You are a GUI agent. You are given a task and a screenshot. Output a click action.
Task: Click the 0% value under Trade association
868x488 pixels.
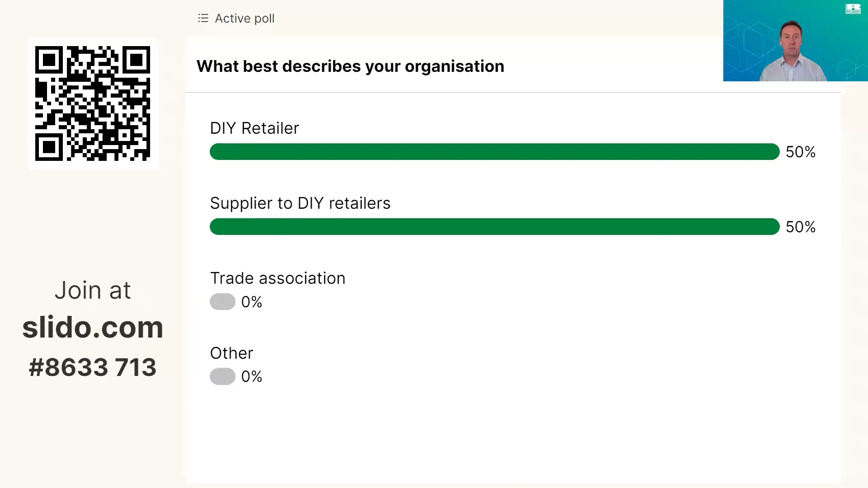coord(251,302)
